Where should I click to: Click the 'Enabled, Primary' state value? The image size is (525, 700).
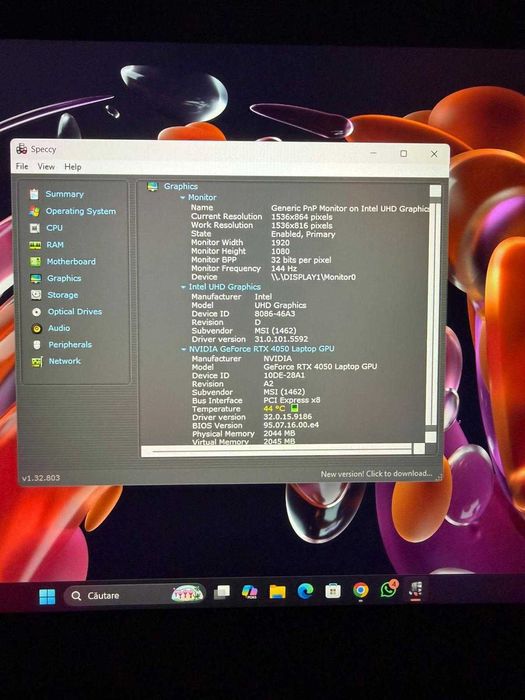(x=303, y=234)
